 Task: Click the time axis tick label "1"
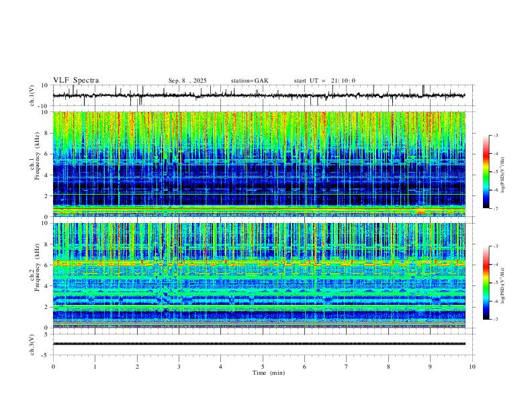(95, 367)
